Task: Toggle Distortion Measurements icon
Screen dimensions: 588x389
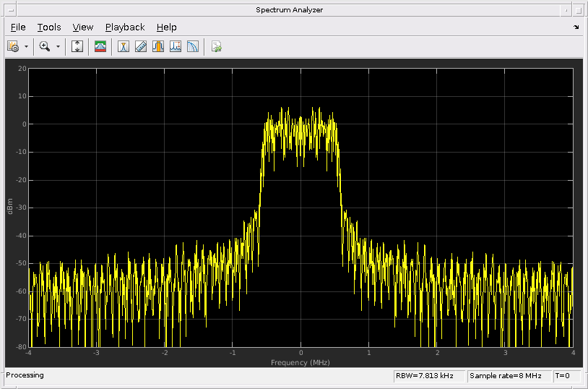Action: click(x=176, y=47)
